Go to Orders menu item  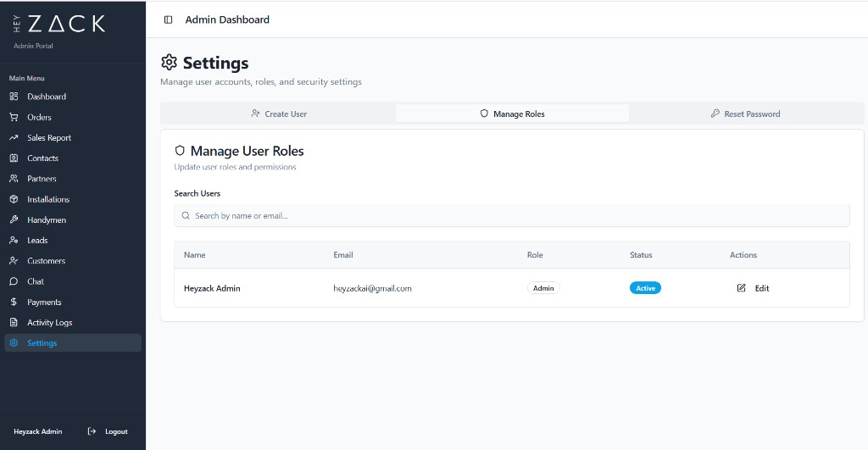[x=39, y=117]
